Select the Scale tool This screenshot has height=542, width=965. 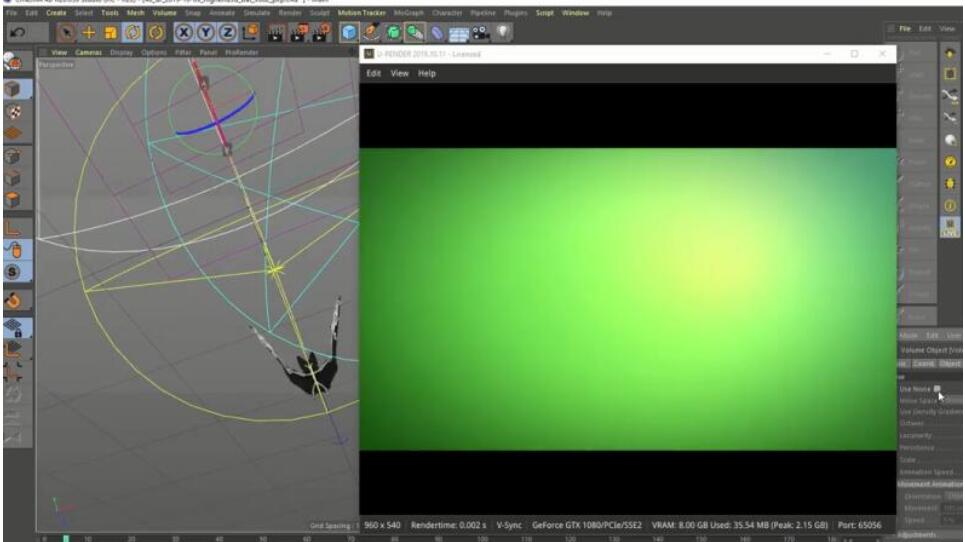(x=111, y=33)
